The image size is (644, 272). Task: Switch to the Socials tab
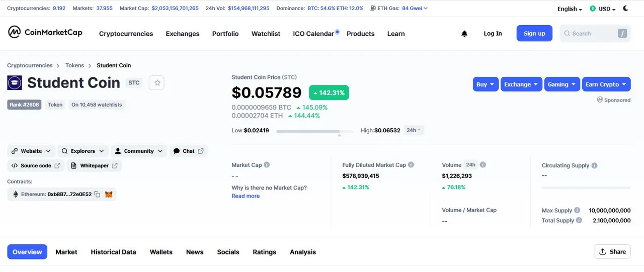click(228, 252)
